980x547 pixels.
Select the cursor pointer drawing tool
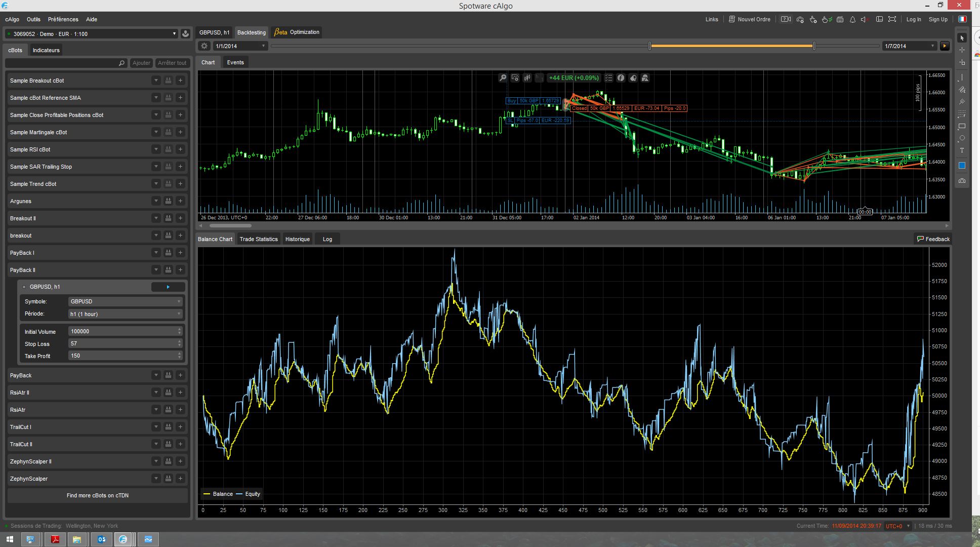[962, 38]
